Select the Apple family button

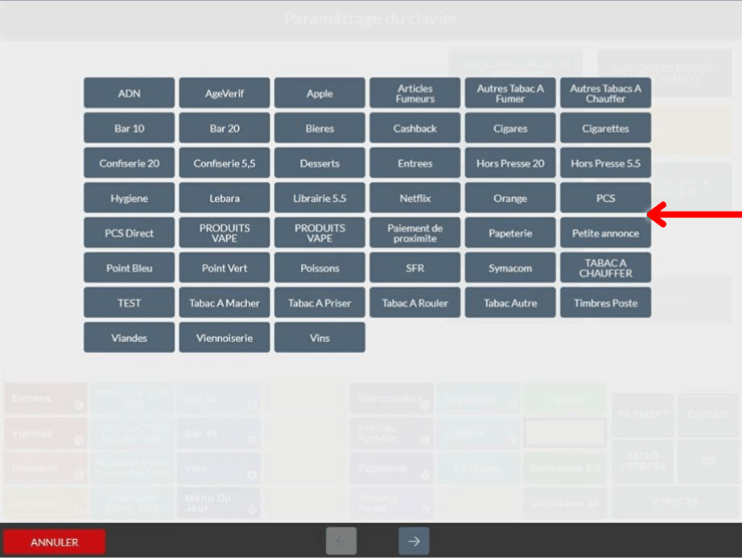coord(319,93)
